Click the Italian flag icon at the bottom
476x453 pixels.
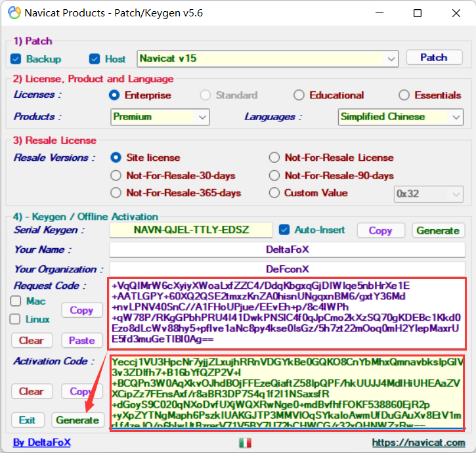tap(245, 442)
